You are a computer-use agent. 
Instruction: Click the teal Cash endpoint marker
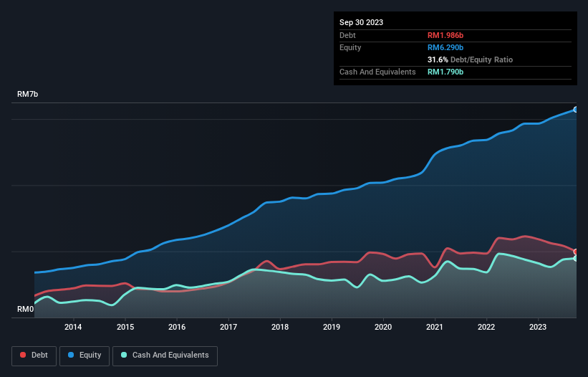click(x=576, y=259)
